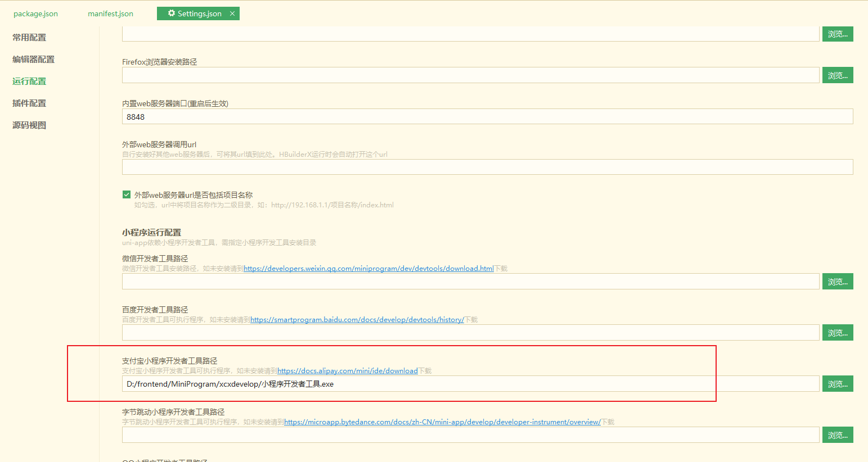The height and width of the screenshot is (462, 868).
Task: Open the ByteDance devtools download link
Action: 442,422
